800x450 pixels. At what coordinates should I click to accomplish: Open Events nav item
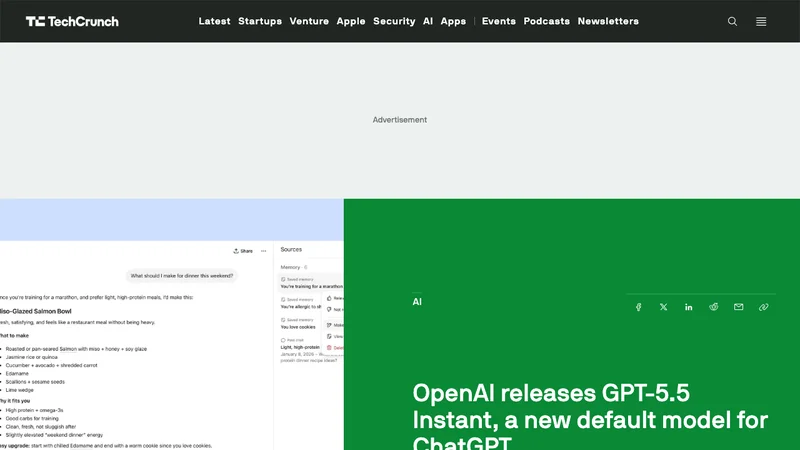(498, 21)
